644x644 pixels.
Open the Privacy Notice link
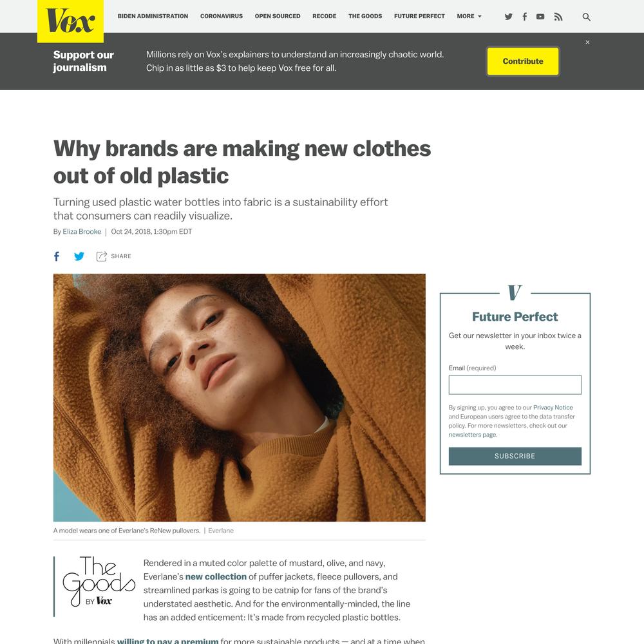[x=553, y=408]
